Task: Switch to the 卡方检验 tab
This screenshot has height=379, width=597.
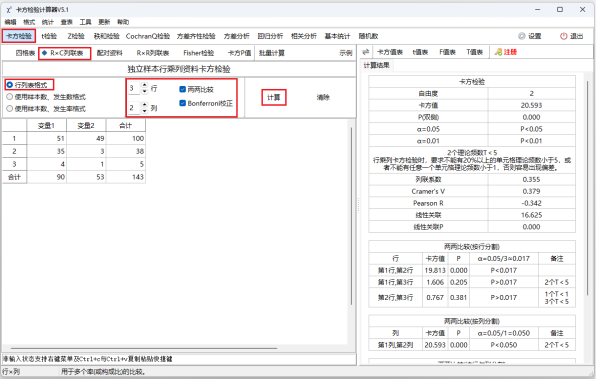Action: coord(19,36)
